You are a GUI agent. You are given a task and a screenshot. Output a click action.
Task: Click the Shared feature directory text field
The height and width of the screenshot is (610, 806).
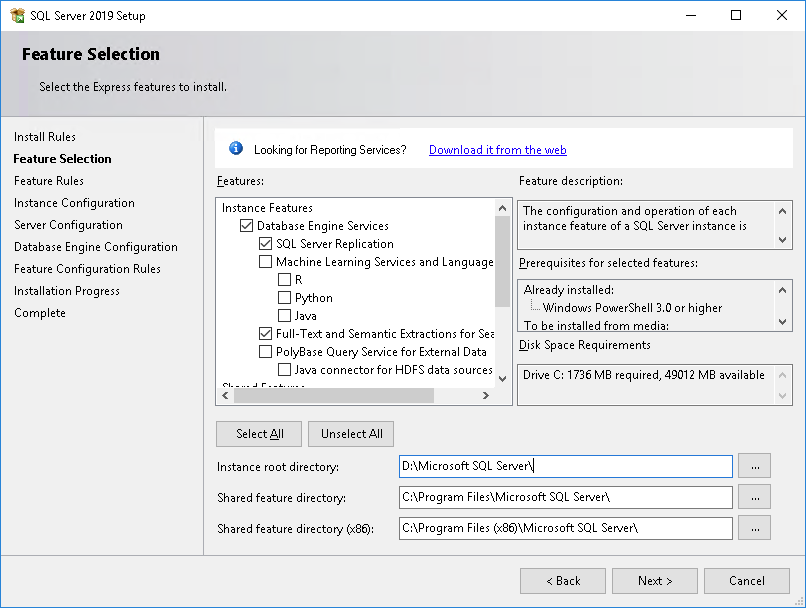click(x=565, y=497)
